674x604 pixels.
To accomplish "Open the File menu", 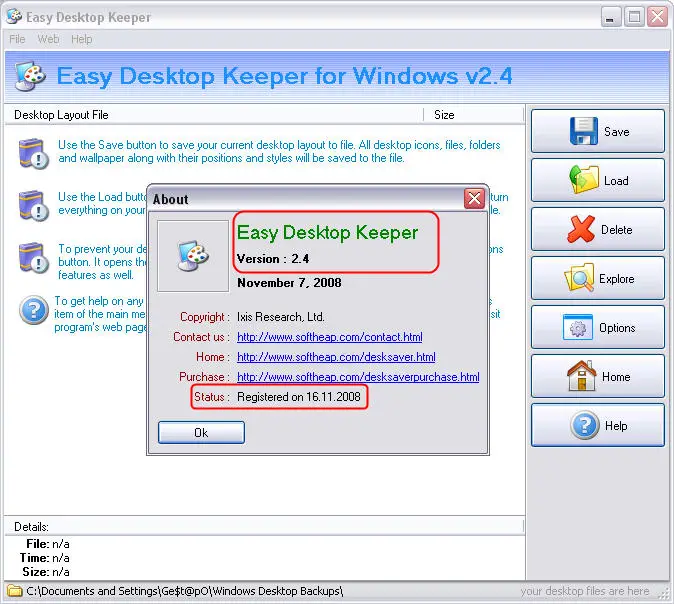I will (17, 39).
